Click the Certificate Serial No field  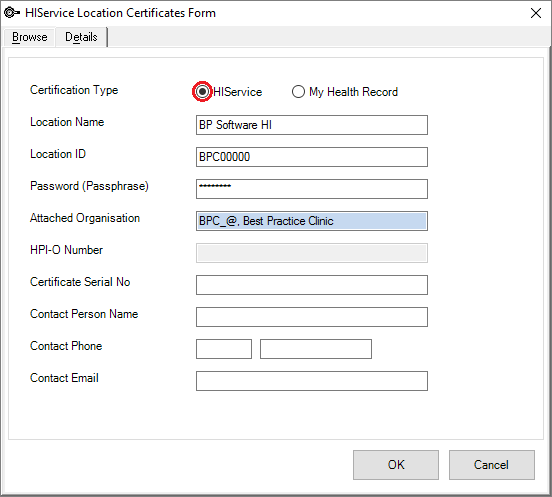pyautogui.click(x=312, y=285)
